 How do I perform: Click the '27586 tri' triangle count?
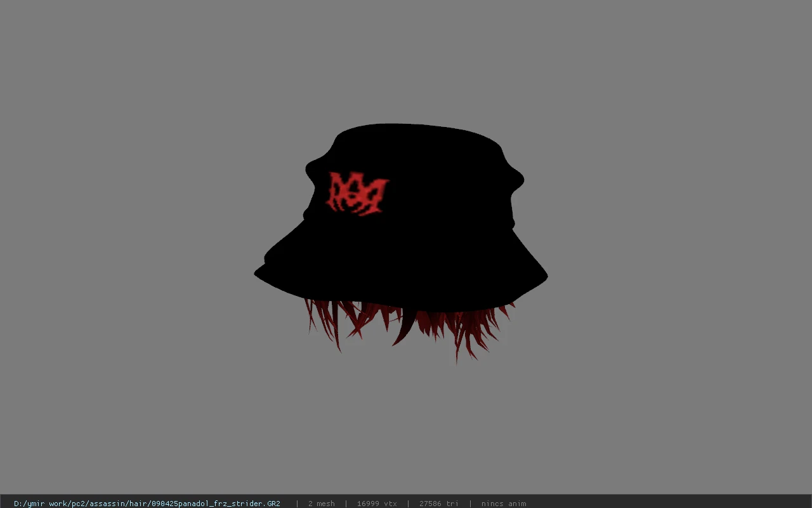(439, 504)
